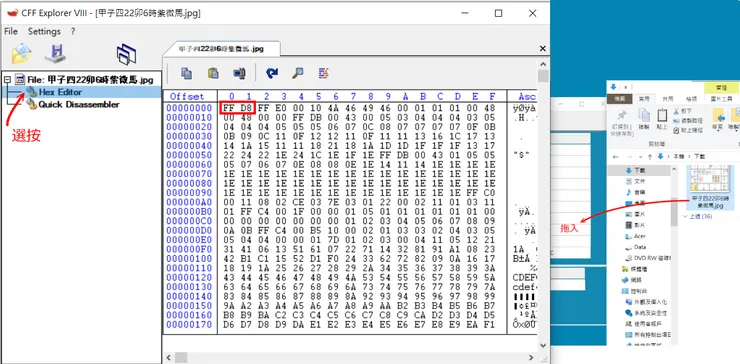Viewport: 740px width, 364px height.
Task: Click the Offset column header
Action: [187, 96]
